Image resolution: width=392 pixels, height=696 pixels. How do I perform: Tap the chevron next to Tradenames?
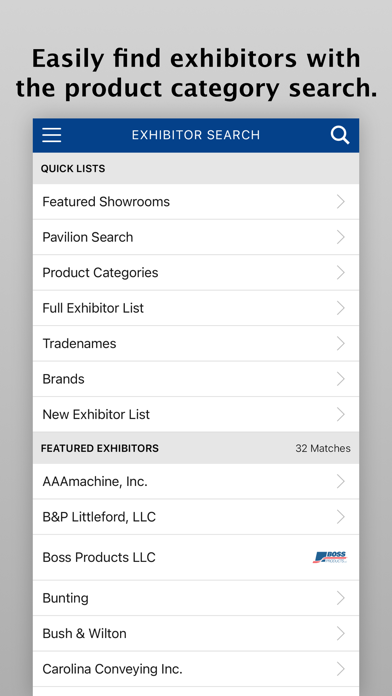pos(341,344)
